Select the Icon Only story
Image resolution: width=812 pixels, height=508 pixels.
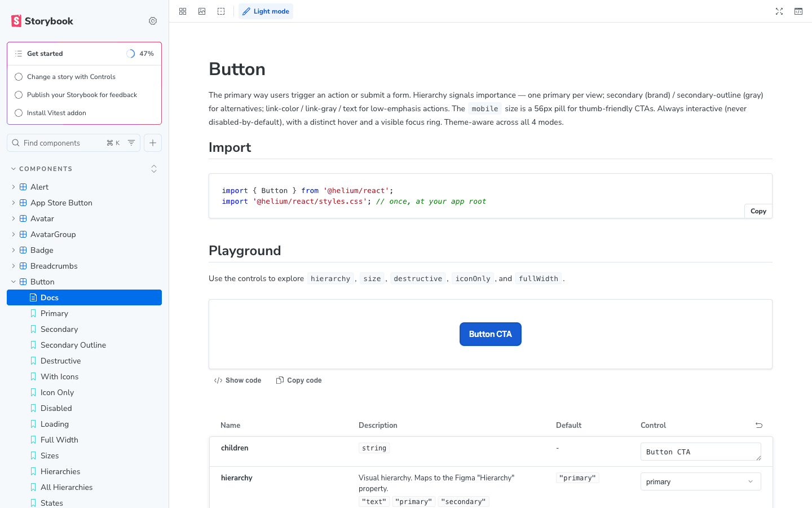pyautogui.click(x=57, y=392)
